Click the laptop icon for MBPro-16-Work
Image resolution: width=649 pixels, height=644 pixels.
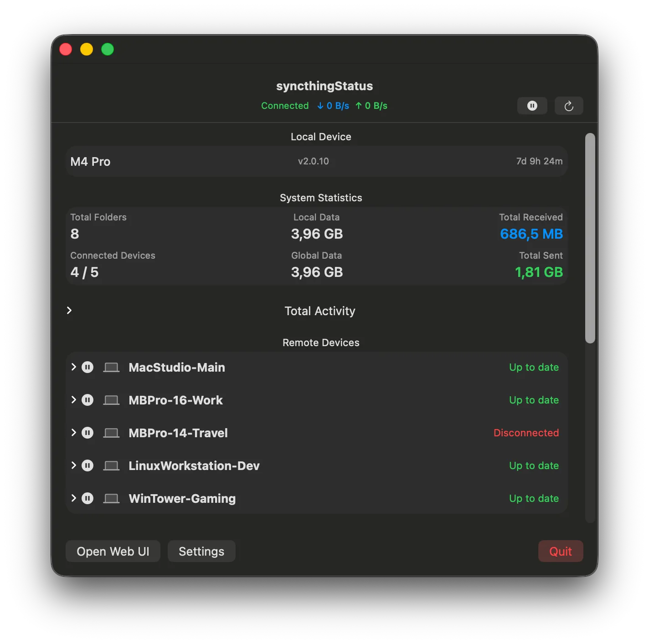coord(111,400)
